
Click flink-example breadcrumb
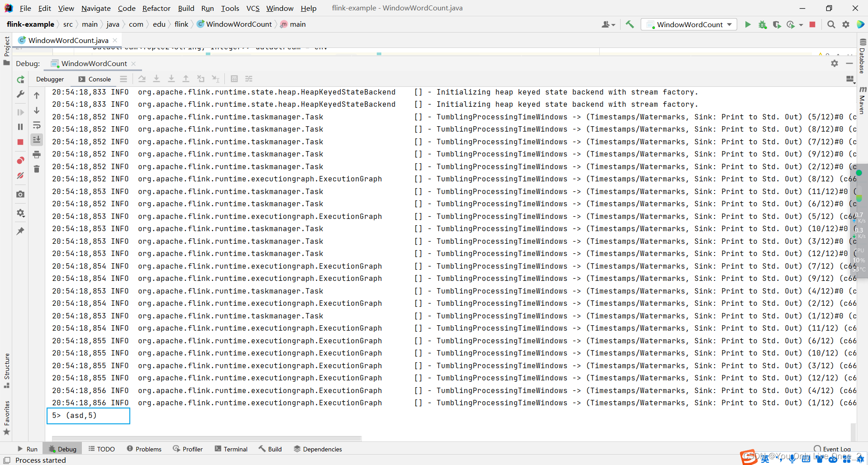(x=30, y=24)
